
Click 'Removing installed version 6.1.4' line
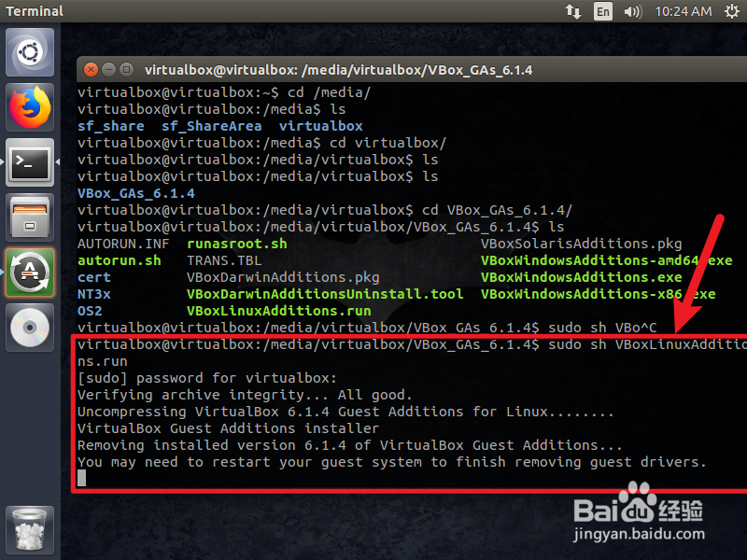tap(350, 445)
